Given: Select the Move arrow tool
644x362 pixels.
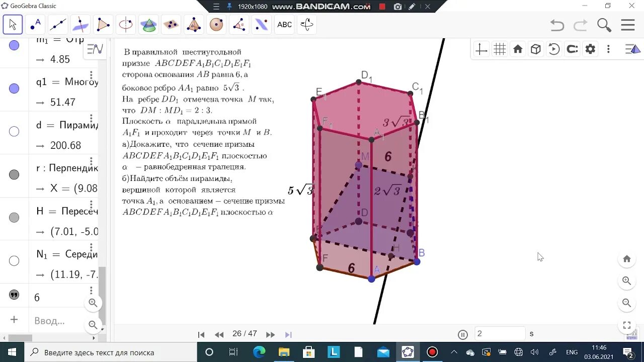Looking at the screenshot, I should (x=13, y=24).
